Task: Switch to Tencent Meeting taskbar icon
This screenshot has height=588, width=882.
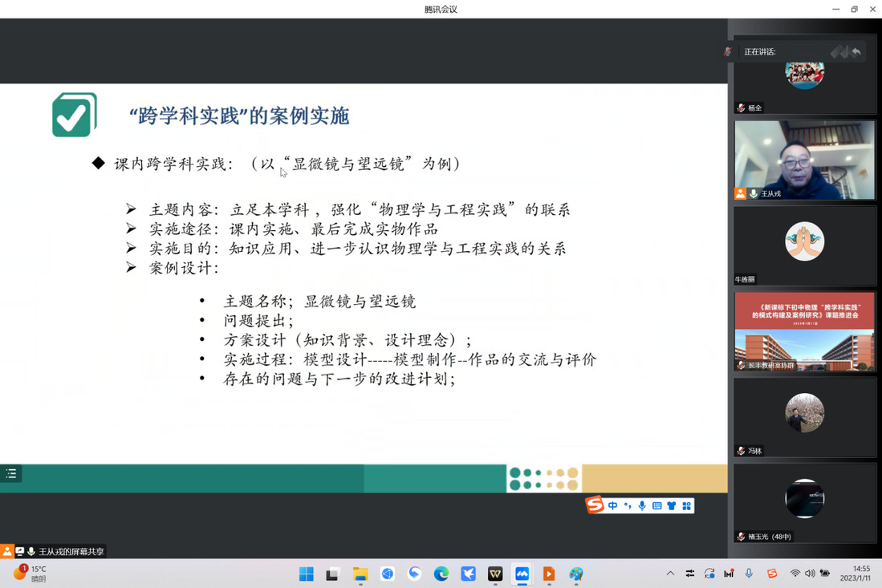Action: coord(522,574)
